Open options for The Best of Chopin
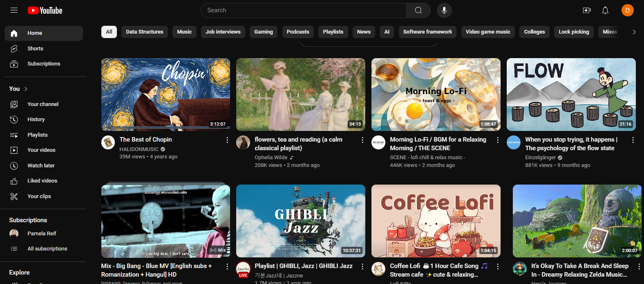The height and width of the screenshot is (284, 644). pyautogui.click(x=227, y=140)
